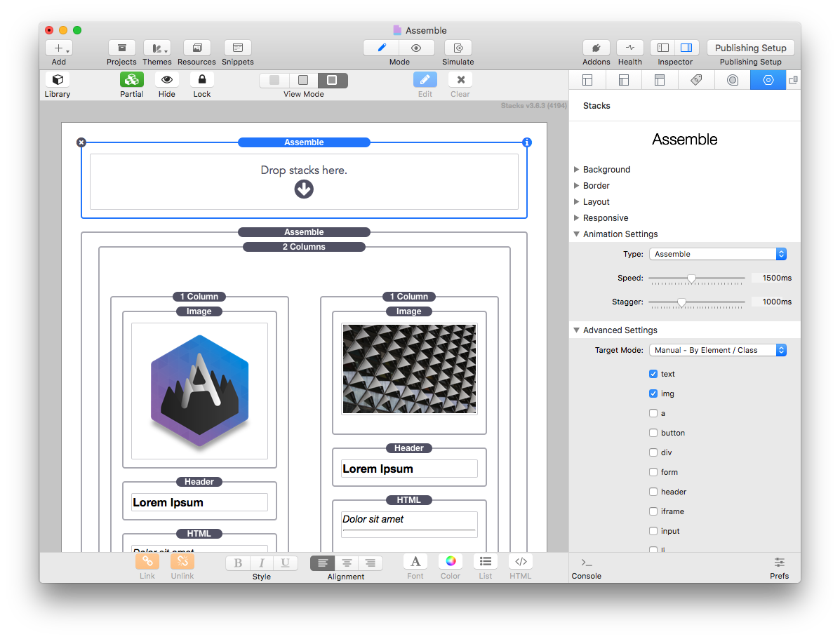Open the Themes browser
Image resolution: width=840 pixels, height=639 pixels.
(x=157, y=48)
